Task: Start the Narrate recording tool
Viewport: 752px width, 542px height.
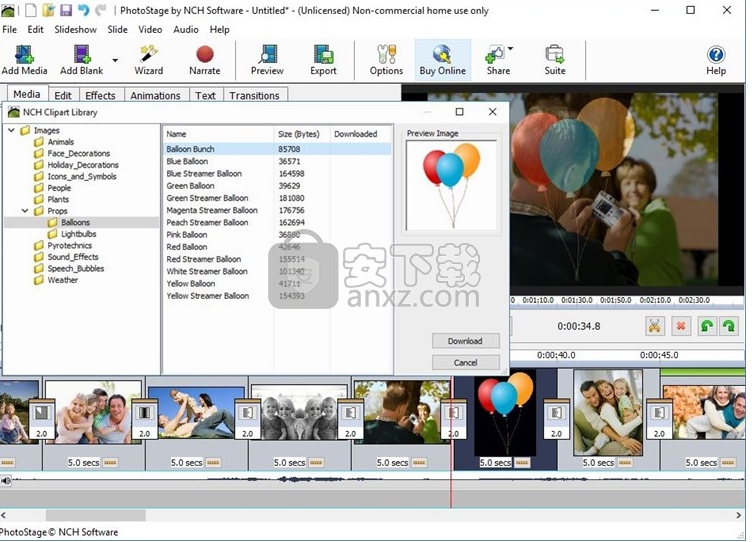Action: coord(205,59)
